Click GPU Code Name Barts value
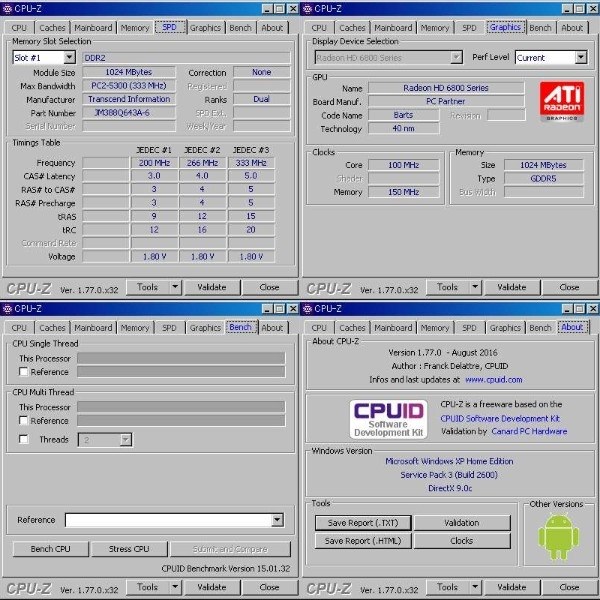 coord(403,115)
